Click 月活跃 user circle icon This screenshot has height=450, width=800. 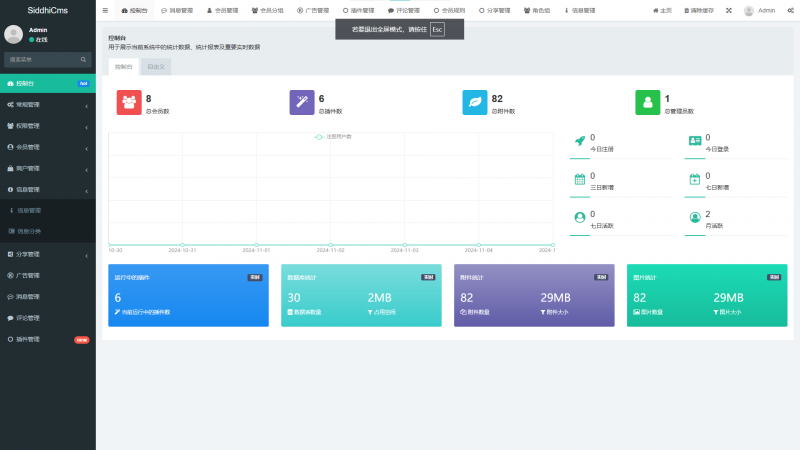695,217
